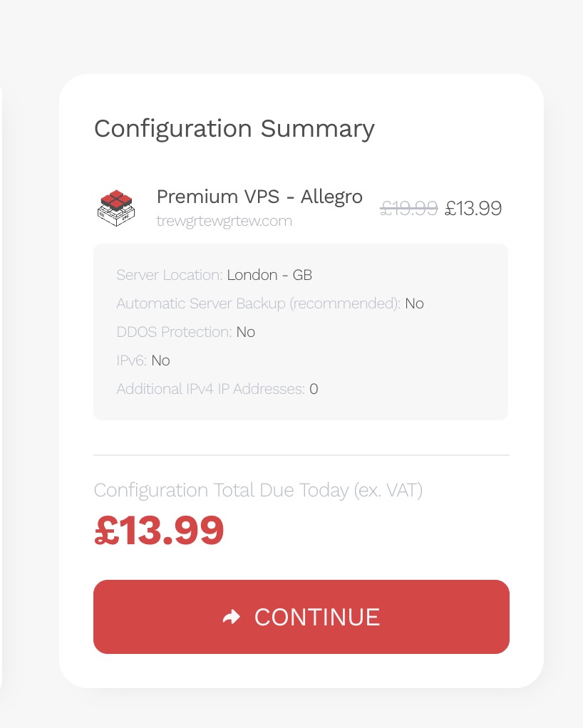Viewport: 583px width, 728px height.
Task: Click the trewgrtewgrtew.com domain text
Action: coord(224,221)
